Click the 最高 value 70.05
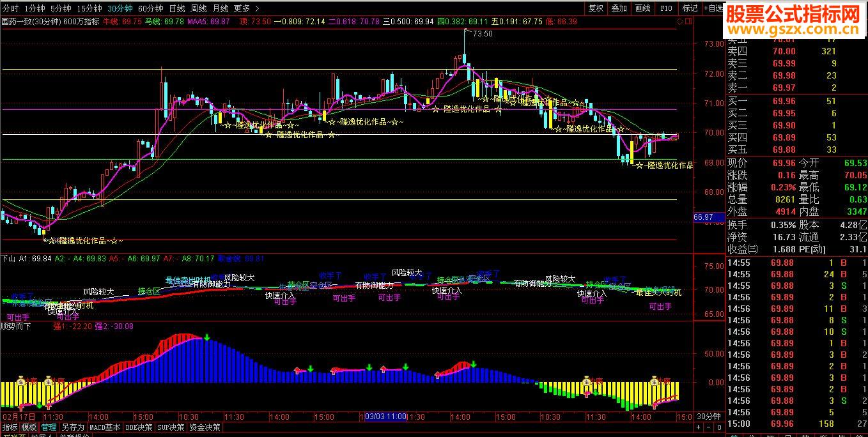 point(855,175)
